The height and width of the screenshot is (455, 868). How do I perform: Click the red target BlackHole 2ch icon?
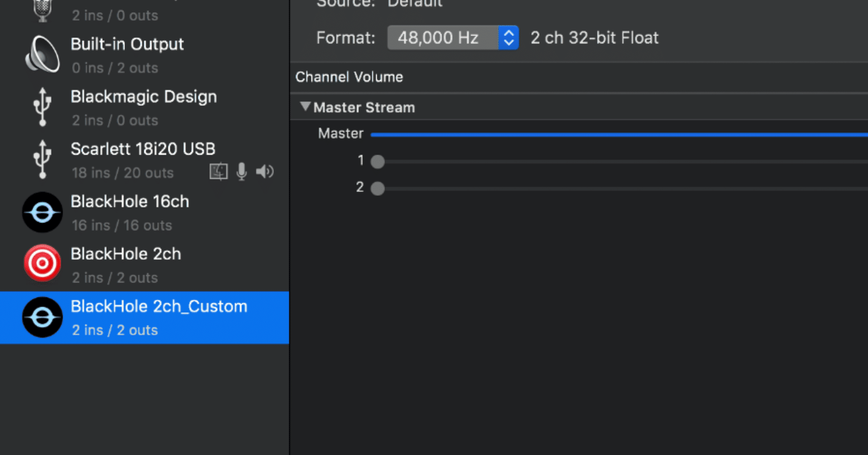tap(42, 263)
